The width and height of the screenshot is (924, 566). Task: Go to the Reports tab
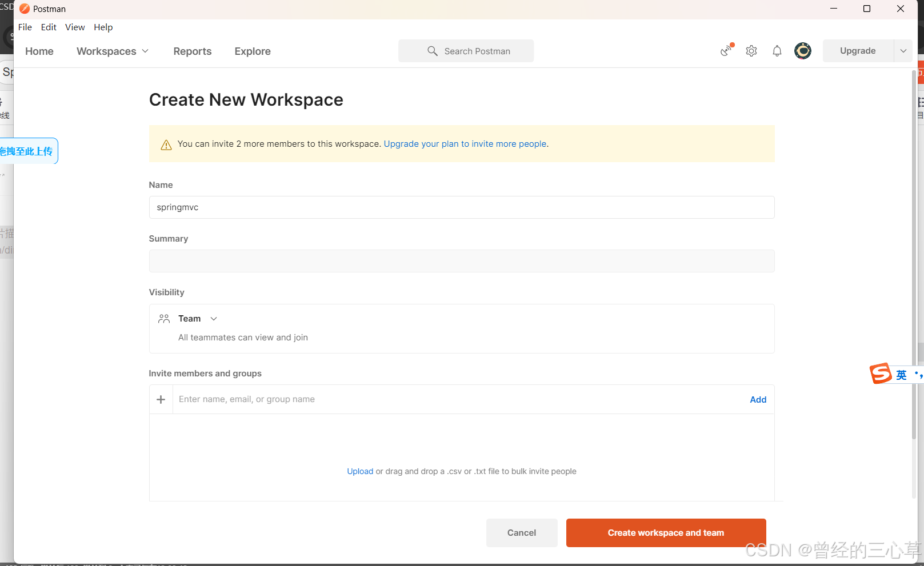(193, 51)
